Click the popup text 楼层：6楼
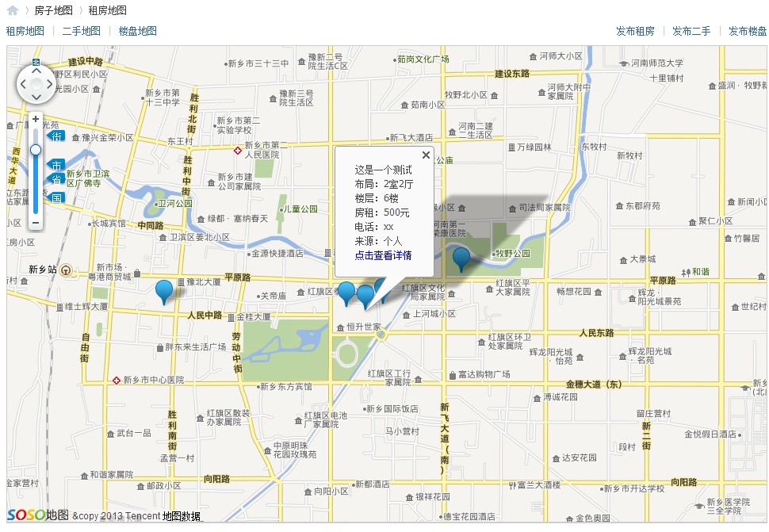The image size is (769, 532). [377, 198]
